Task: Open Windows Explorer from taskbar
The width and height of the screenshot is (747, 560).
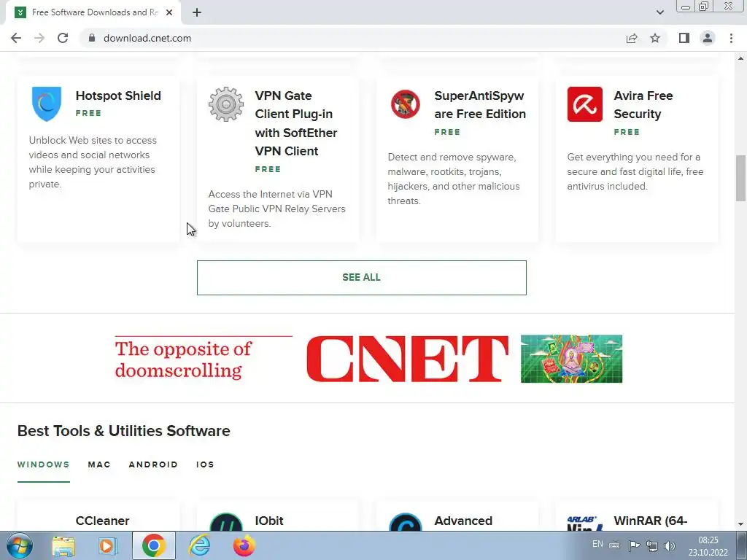Action: coord(63,545)
